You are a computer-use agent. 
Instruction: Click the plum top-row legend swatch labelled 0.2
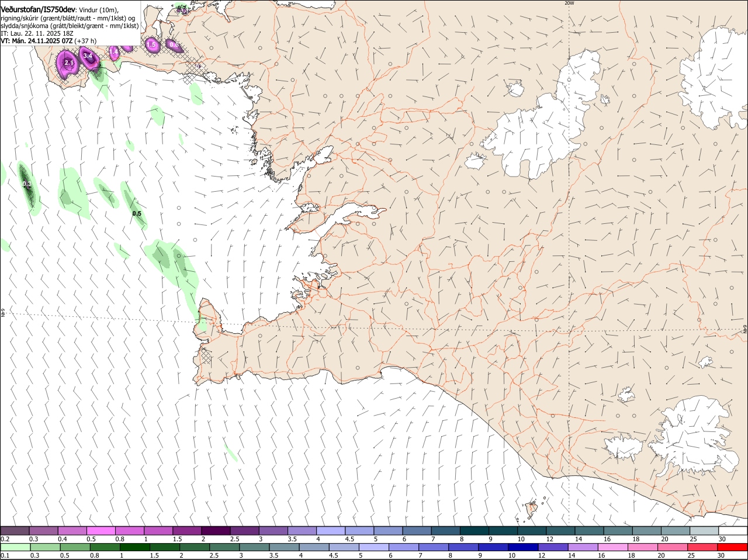[15, 531]
